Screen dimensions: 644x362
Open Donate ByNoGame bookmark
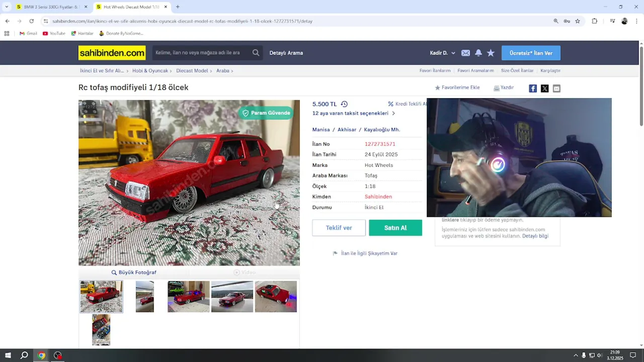(x=121, y=33)
